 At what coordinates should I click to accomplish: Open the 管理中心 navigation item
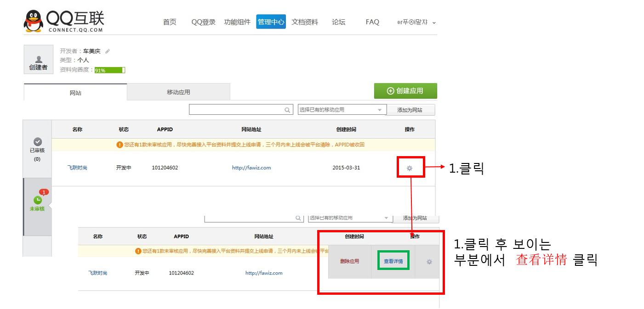pos(271,22)
